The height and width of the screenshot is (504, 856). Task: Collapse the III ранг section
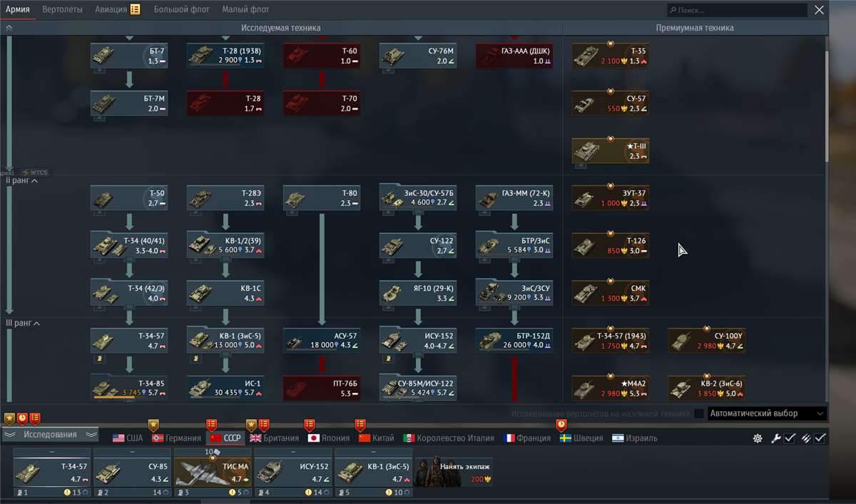click(x=24, y=323)
